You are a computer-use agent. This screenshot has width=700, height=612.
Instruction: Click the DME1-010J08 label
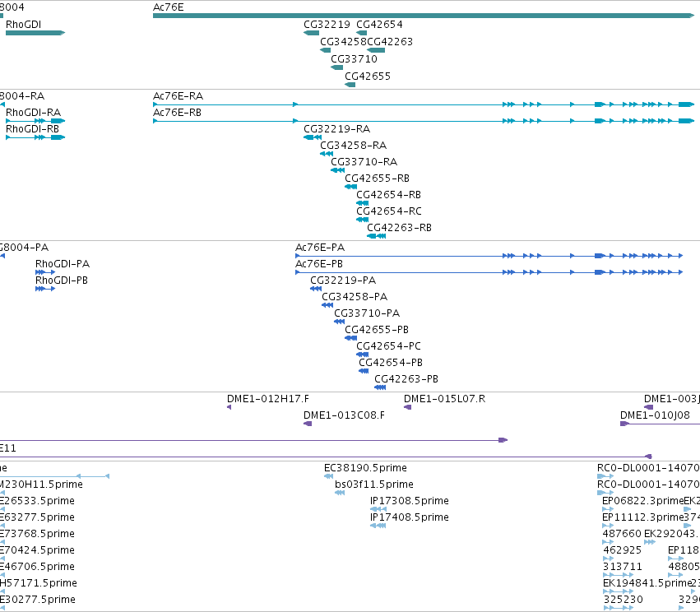point(655,415)
